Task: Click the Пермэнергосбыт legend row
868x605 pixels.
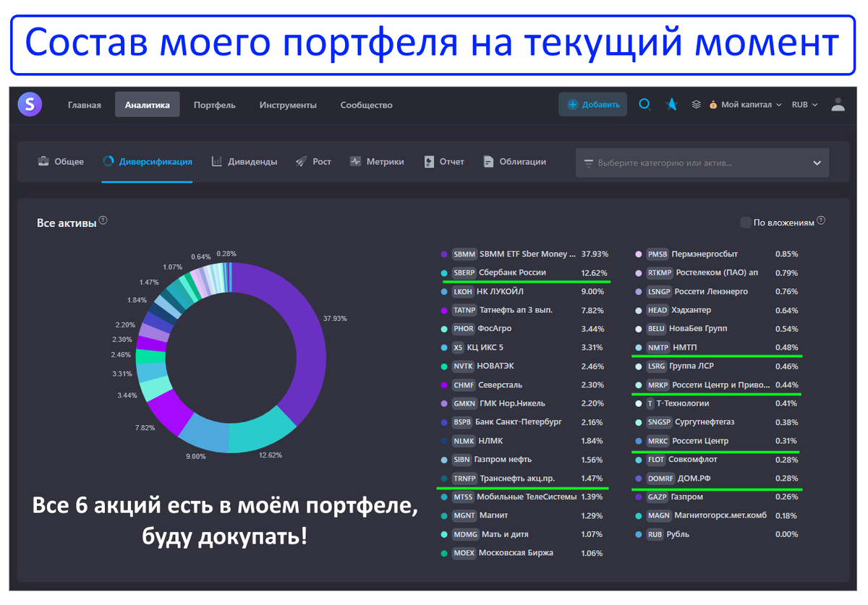Action: 718,254
